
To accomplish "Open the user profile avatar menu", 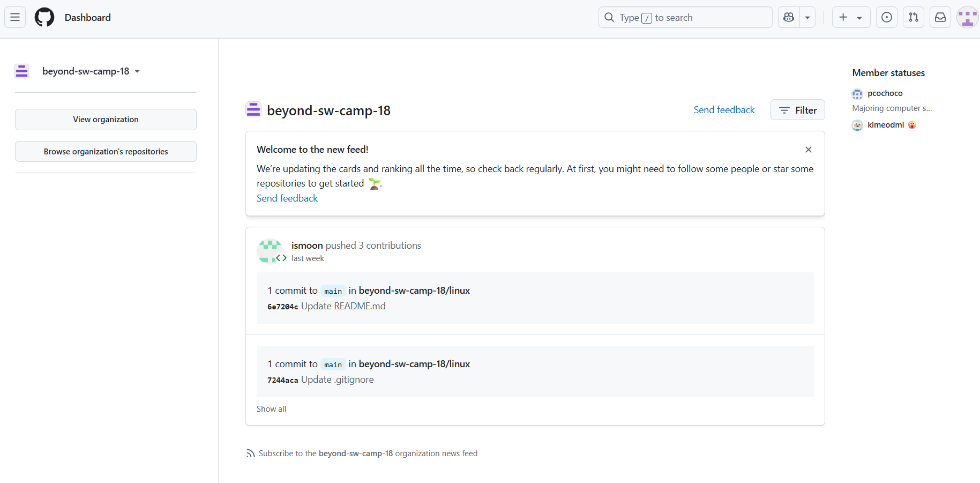I will tap(967, 18).
